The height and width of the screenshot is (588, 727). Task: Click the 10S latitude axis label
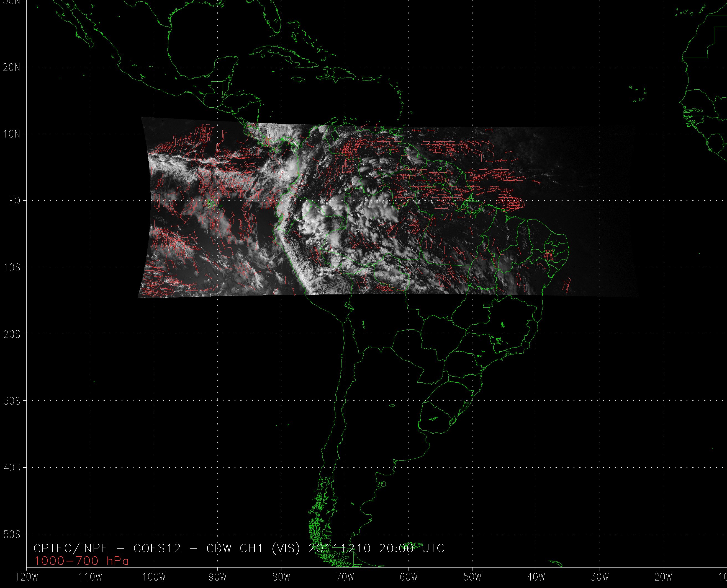point(12,268)
